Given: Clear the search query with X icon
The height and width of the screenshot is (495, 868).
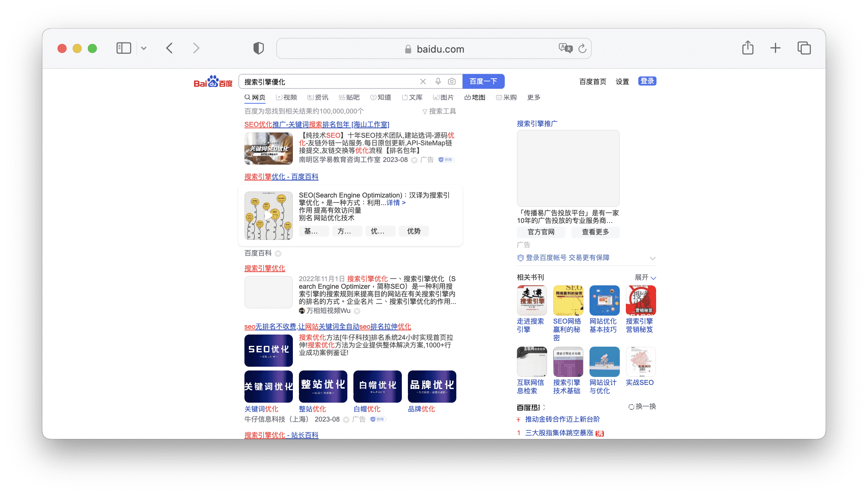Looking at the screenshot, I should [x=423, y=81].
